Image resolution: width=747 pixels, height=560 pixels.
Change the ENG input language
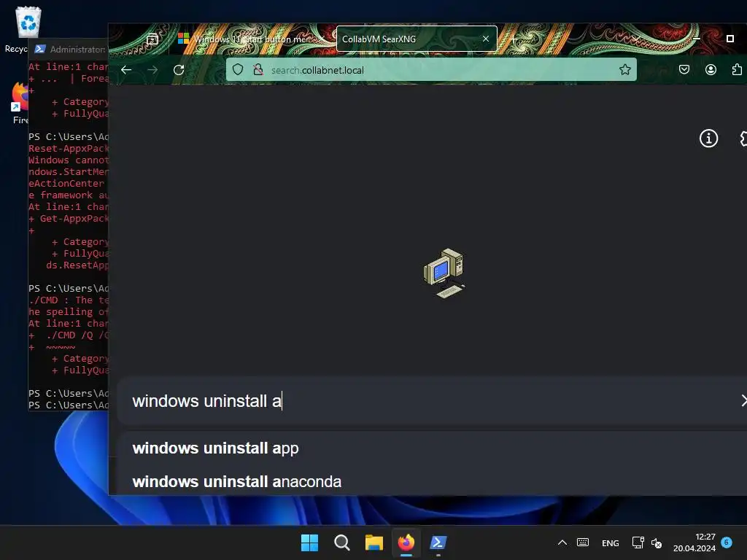point(611,542)
